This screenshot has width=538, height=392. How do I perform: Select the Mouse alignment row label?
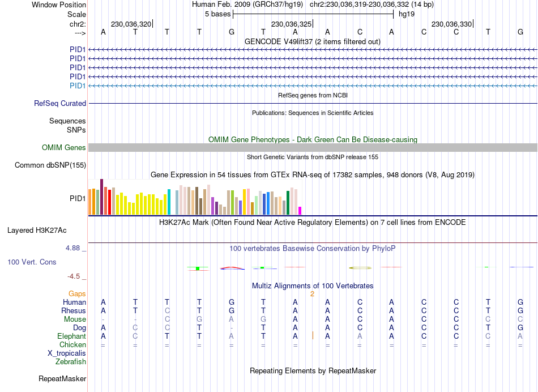75,319
